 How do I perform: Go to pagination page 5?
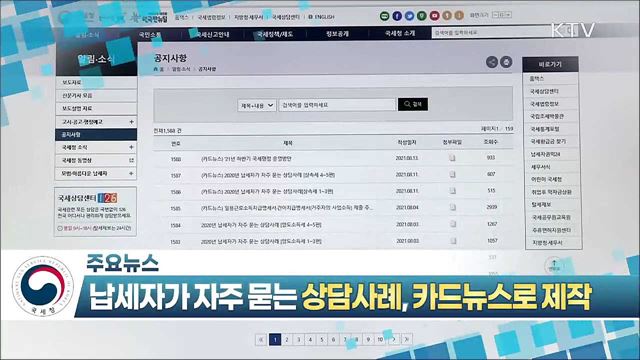[322, 339]
